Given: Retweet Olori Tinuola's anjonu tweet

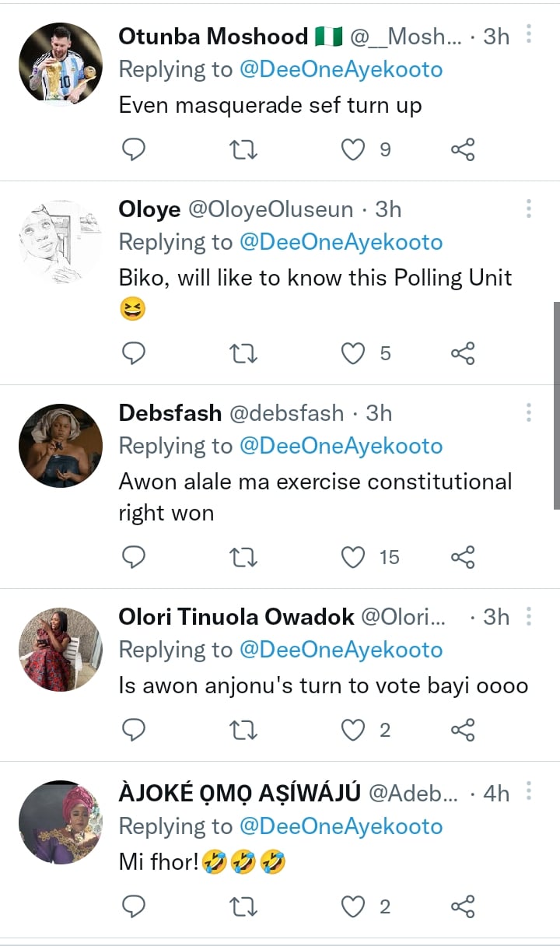Looking at the screenshot, I should click(x=245, y=730).
